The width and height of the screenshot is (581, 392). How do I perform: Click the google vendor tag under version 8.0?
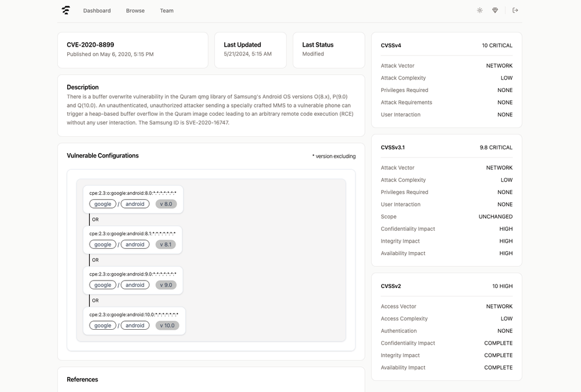click(102, 203)
